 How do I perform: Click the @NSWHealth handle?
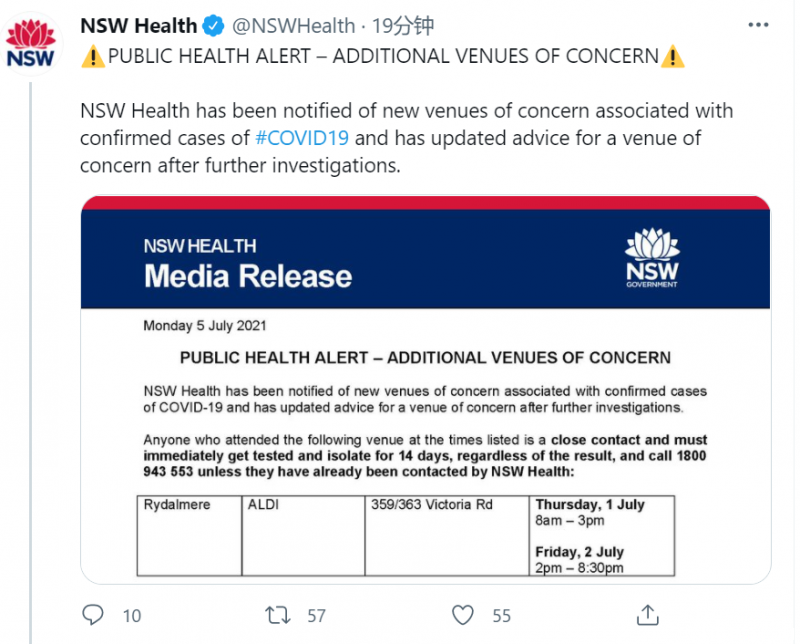click(x=293, y=26)
